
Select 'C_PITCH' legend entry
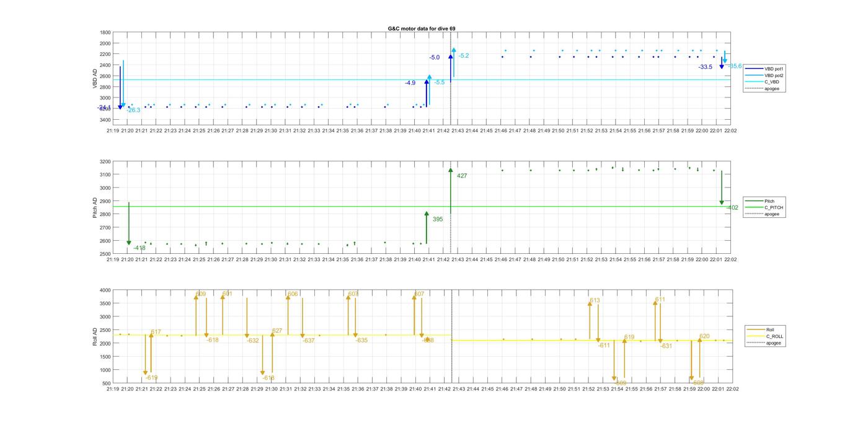(774, 208)
